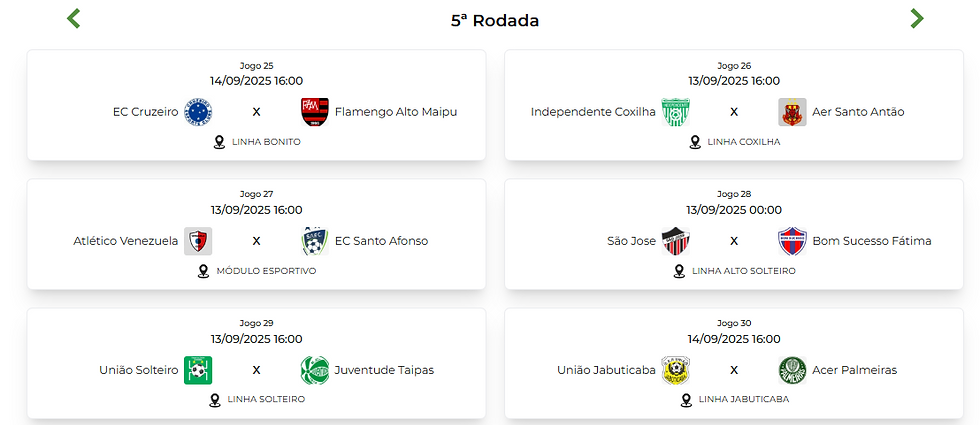Click the 5ª Rodada heading
Viewport: 980px width, 425px height.
tap(495, 20)
